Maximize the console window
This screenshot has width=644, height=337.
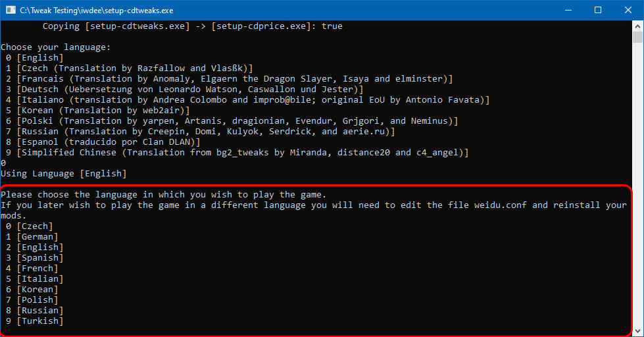(x=598, y=10)
